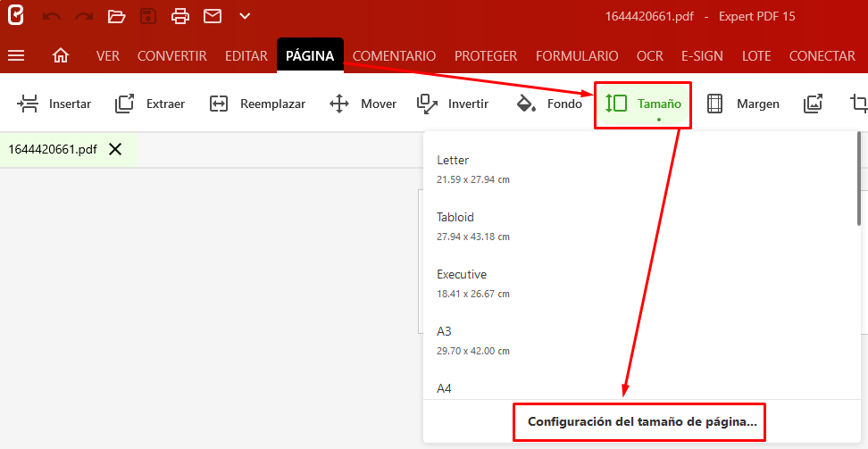Select the PÁGINA tab

pos(310,55)
